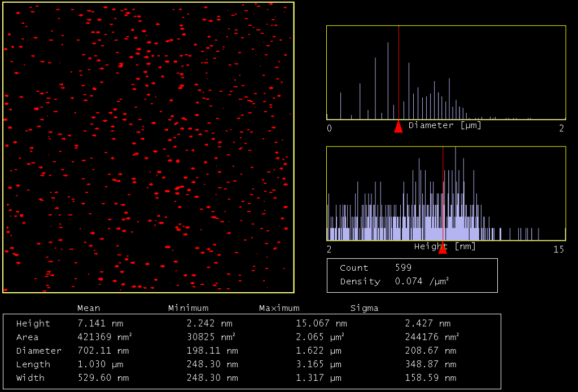The width and height of the screenshot is (578, 392).
Task: Click the Diameter [µm] axis label
Action: (445, 125)
